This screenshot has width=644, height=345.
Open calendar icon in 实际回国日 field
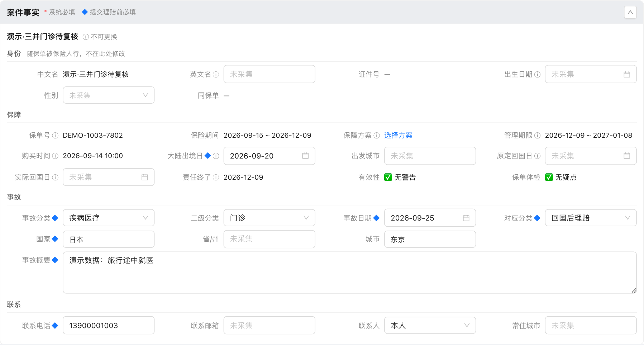pyautogui.click(x=145, y=177)
